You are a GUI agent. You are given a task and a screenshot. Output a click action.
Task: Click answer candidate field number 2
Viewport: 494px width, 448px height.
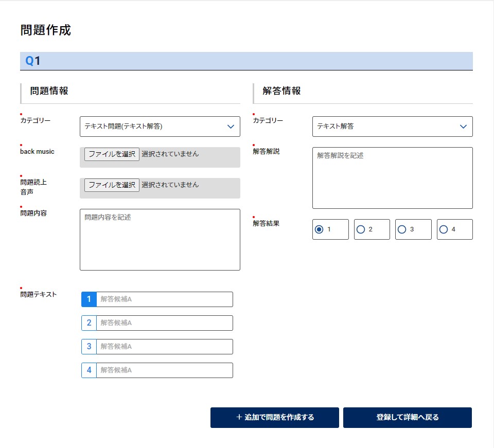pos(164,323)
